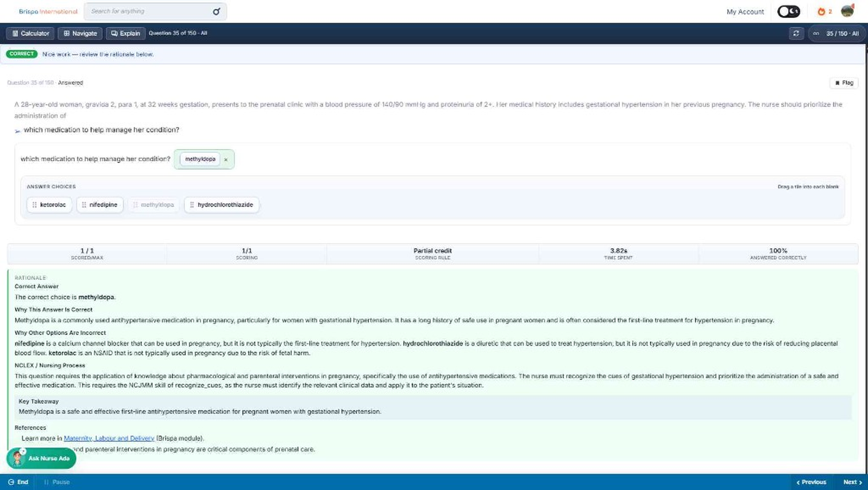
Task: Select the ketorolac answer tile
Action: [x=49, y=205]
